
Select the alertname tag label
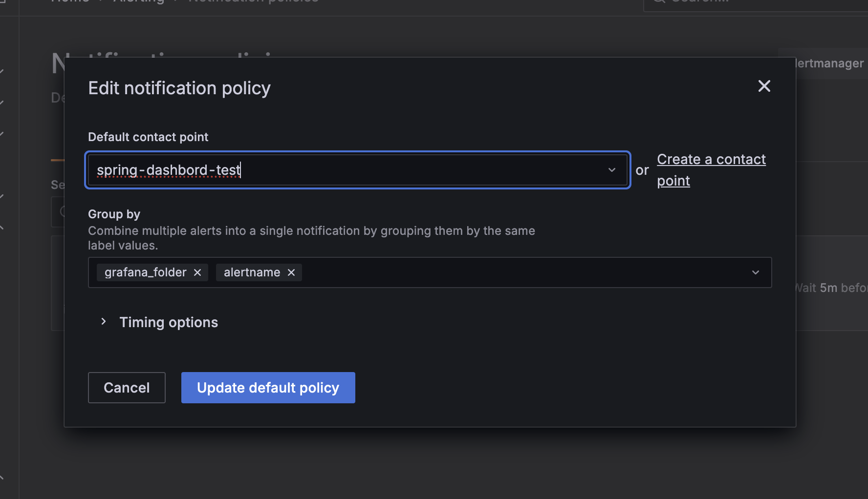click(252, 272)
